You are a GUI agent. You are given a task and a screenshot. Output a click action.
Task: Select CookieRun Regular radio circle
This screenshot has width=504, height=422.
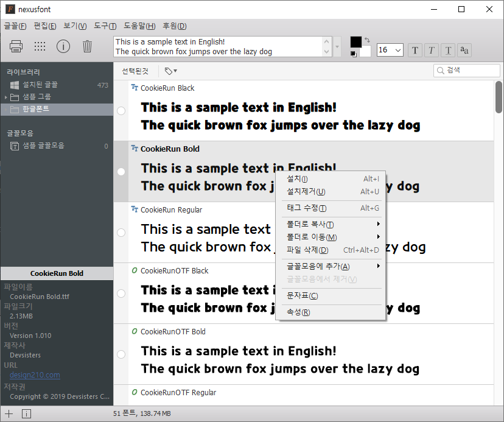(121, 233)
